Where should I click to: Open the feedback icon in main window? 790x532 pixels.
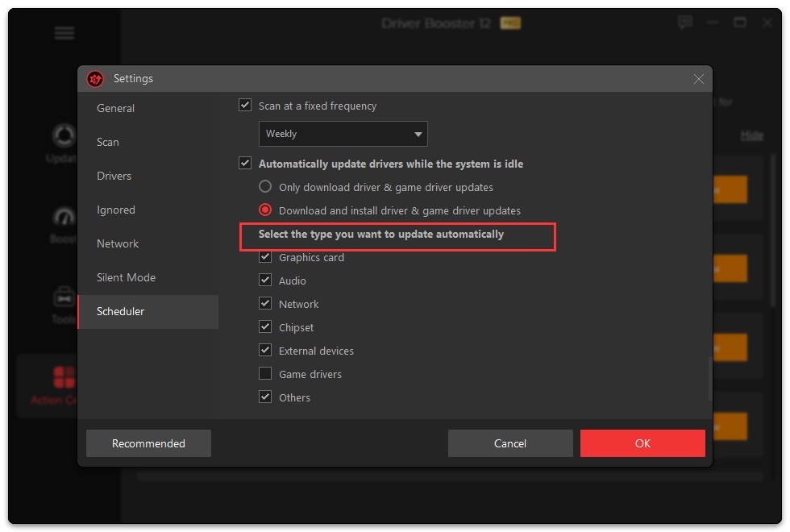point(684,23)
